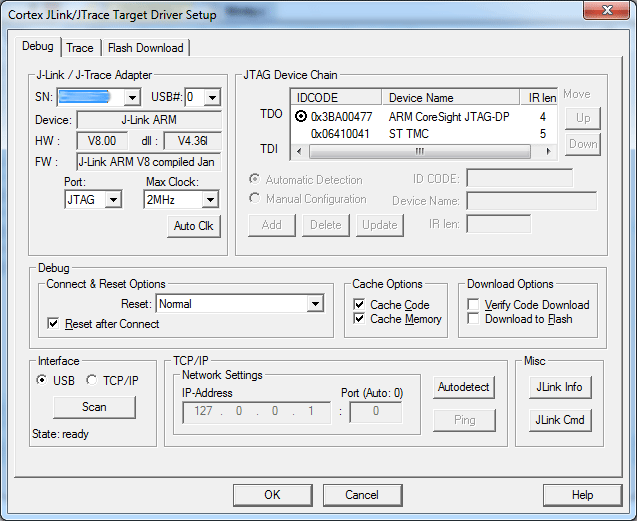
Task: Open JLink Cmd
Action: pos(560,420)
